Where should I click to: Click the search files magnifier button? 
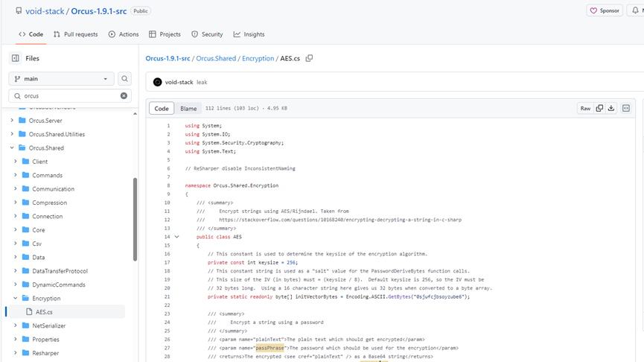point(124,78)
